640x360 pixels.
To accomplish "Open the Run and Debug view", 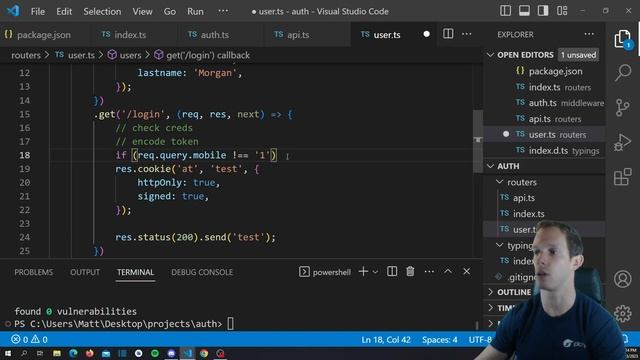I will [622, 143].
